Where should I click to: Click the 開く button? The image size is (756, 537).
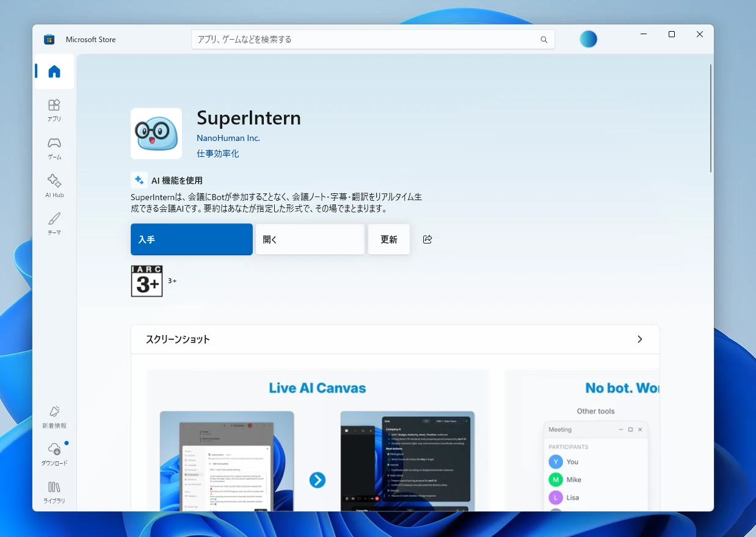[310, 239]
